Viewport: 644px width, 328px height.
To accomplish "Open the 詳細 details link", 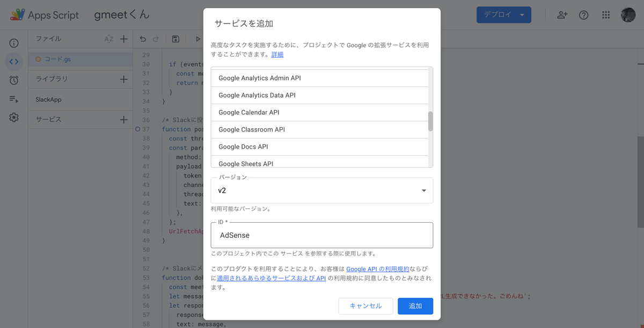I will [x=277, y=54].
